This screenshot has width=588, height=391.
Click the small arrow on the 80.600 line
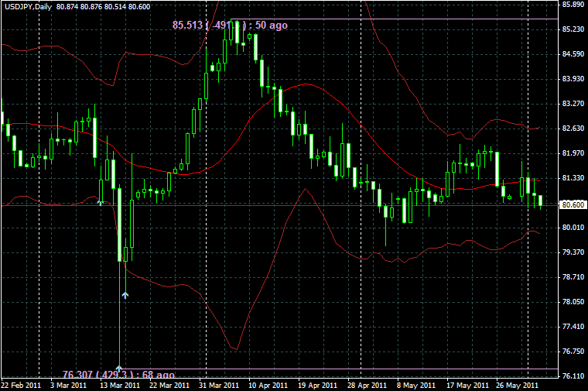[x=100, y=204]
